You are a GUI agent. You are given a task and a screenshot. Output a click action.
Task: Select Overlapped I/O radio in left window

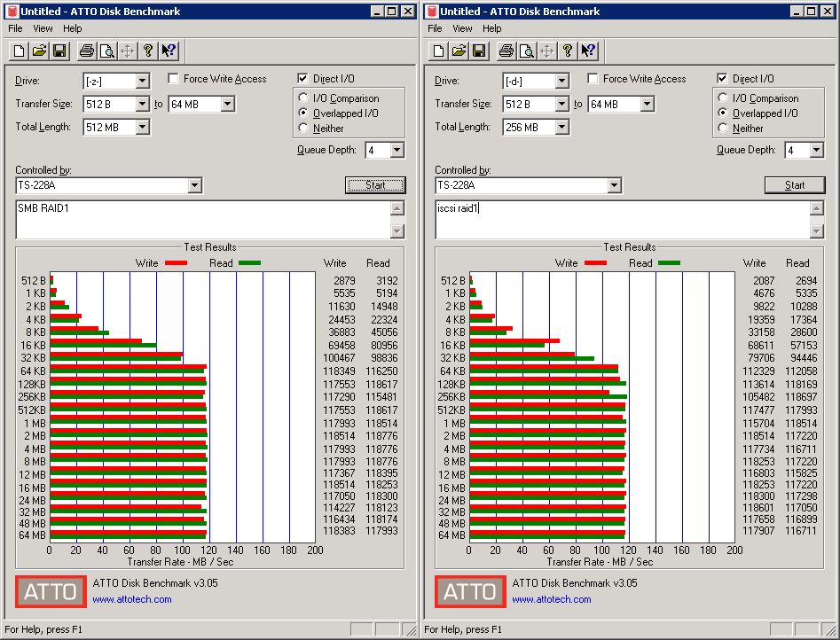click(303, 113)
